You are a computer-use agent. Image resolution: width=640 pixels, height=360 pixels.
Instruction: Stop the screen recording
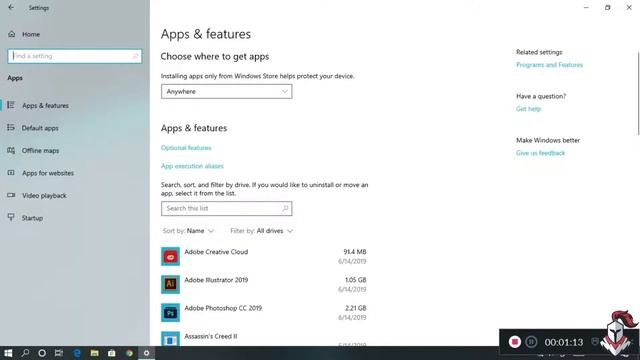(515, 342)
